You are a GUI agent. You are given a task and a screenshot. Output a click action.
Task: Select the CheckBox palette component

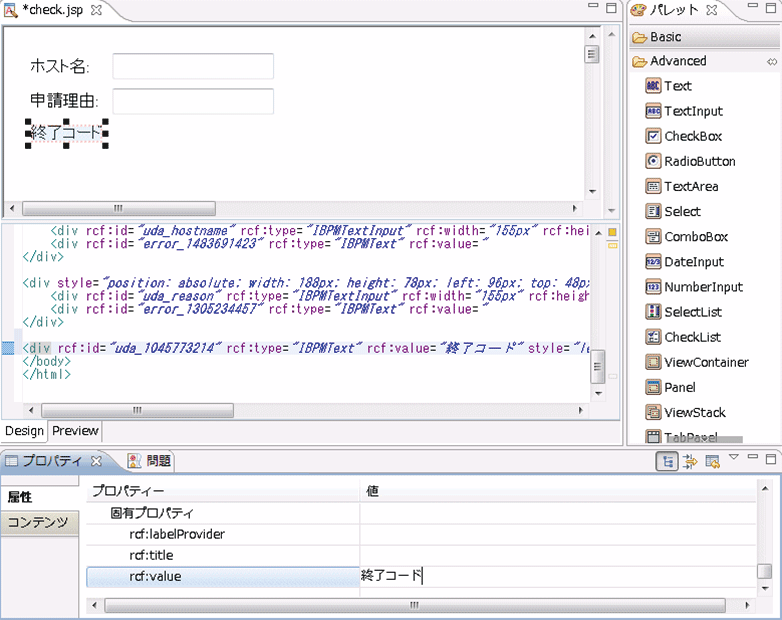683,136
